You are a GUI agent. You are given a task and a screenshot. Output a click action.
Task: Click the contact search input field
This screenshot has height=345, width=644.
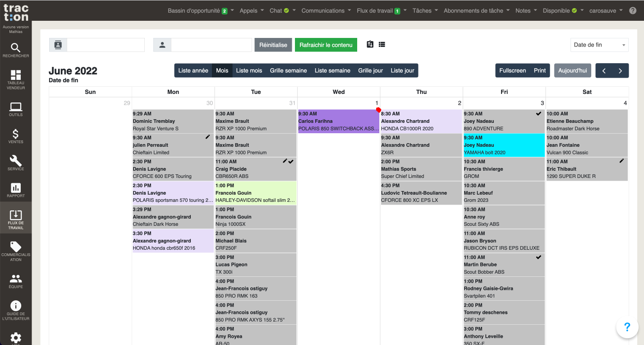(106, 45)
